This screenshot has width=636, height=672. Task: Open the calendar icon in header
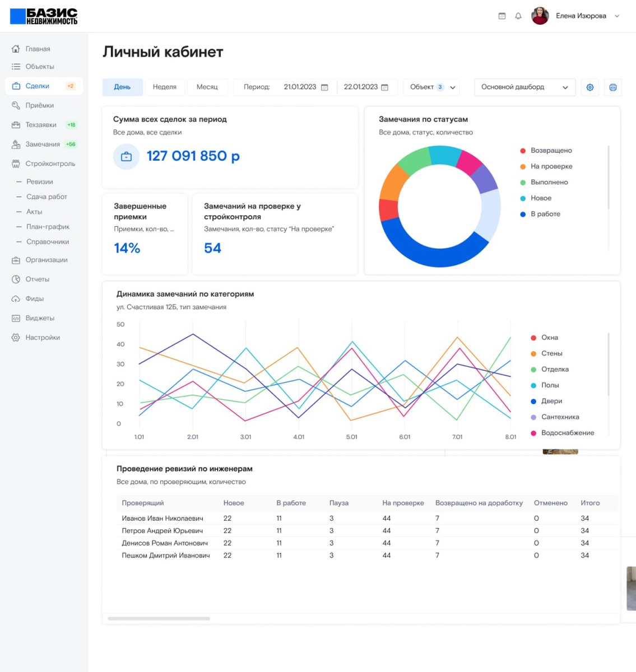[502, 16]
